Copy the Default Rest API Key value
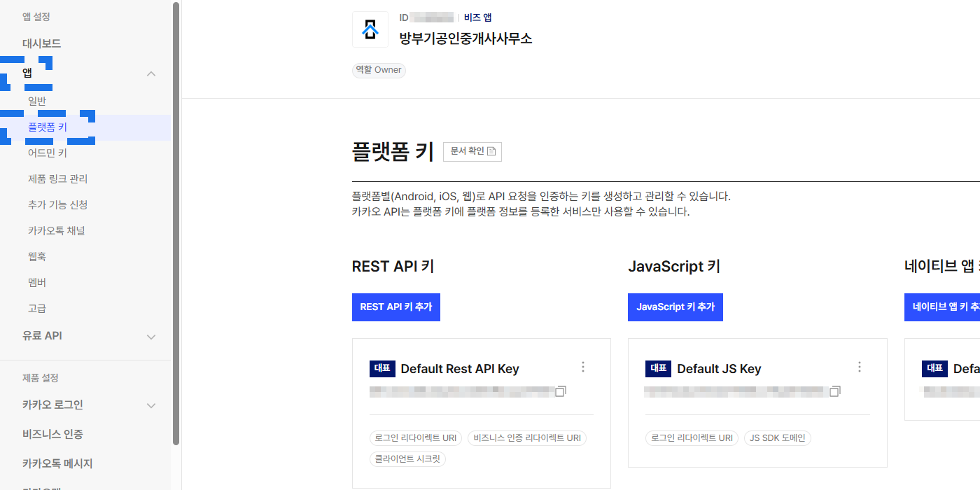The image size is (980, 490). [560, 391]
